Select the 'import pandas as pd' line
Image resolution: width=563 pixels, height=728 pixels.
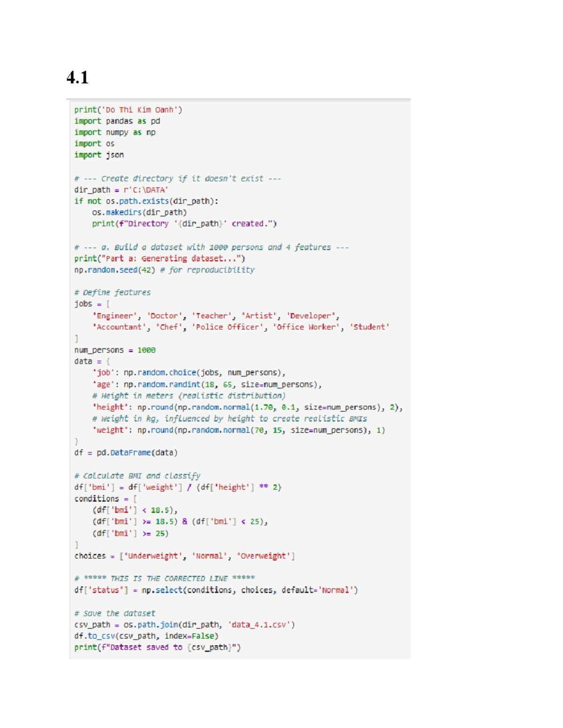point(117,121)
